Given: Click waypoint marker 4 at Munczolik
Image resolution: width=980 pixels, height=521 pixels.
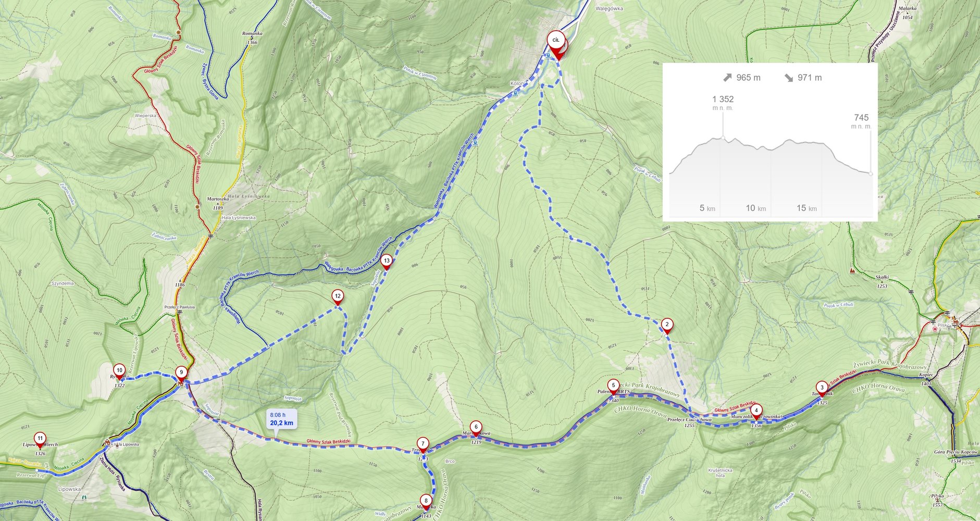Looking at the screenshot, I should click(756, 412).
